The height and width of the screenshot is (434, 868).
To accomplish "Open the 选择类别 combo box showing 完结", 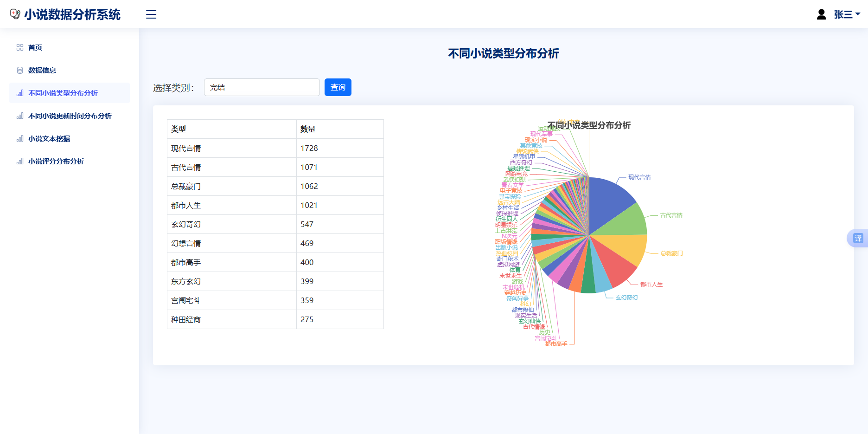I will click(262, 87).
